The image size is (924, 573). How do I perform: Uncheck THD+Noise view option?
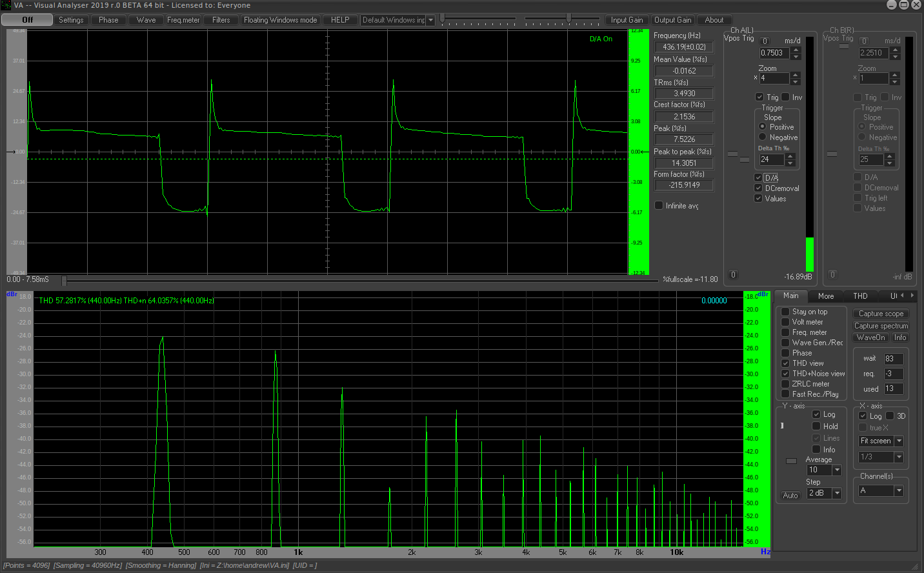point(785,374)
